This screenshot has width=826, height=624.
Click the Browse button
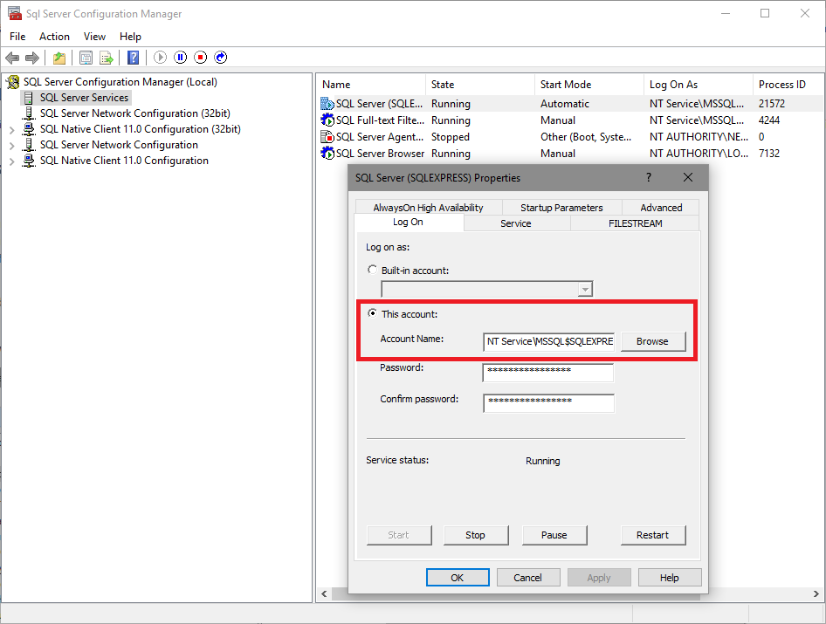coord(653,341)
